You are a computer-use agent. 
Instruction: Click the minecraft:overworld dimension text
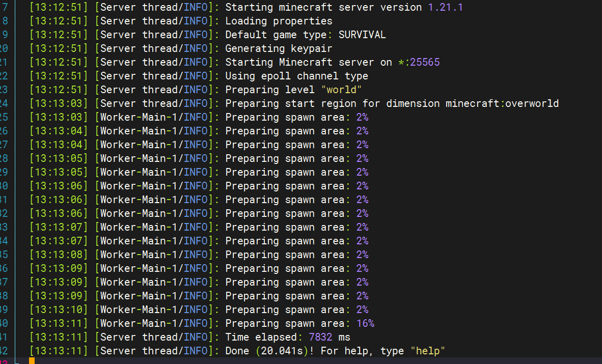point(502,104)
